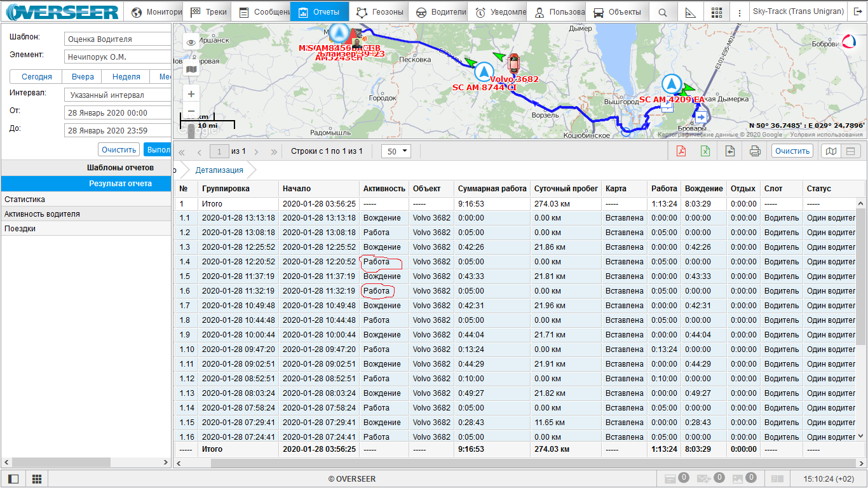This screenshot has height=488, width=868.
Task: Toggle map visibility with the eye icon
Action: (191, 43)
